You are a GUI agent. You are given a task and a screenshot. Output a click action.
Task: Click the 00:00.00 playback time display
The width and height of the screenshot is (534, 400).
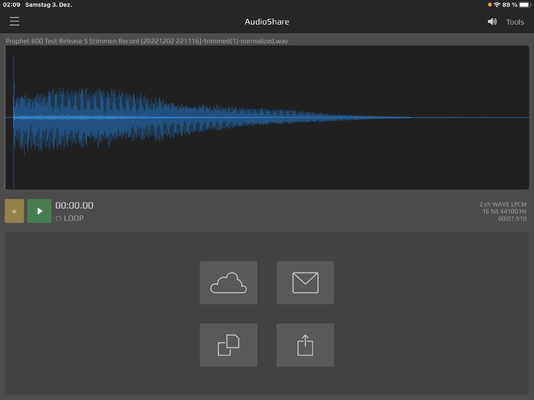click(74, 205)
